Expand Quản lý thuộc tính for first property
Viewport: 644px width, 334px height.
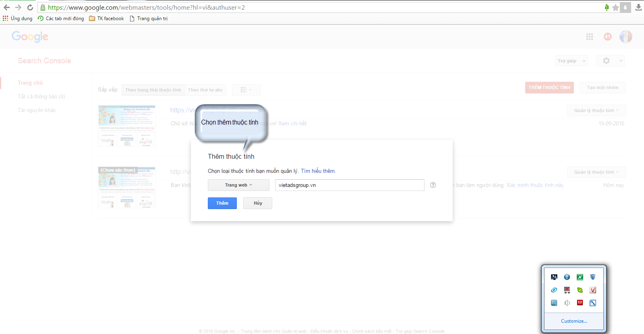(x=596, y=110)
